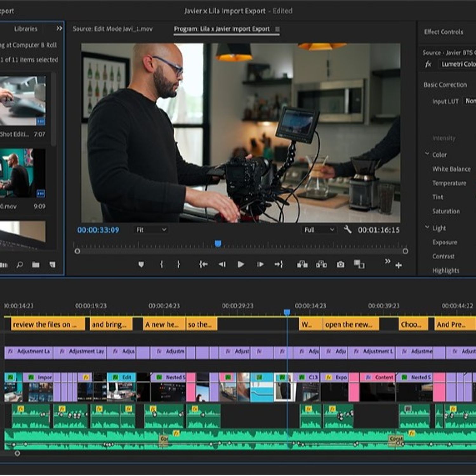Switch to the Source: Edit Mode Javi_1.mov tab
Viewport: 476px width, 476px height.
point(113,29)
